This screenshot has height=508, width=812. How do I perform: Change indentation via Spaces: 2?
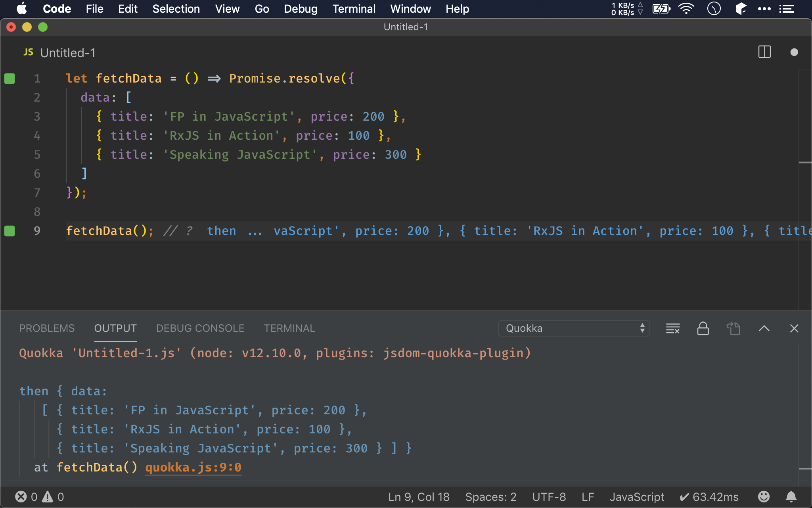click(490, 496)
